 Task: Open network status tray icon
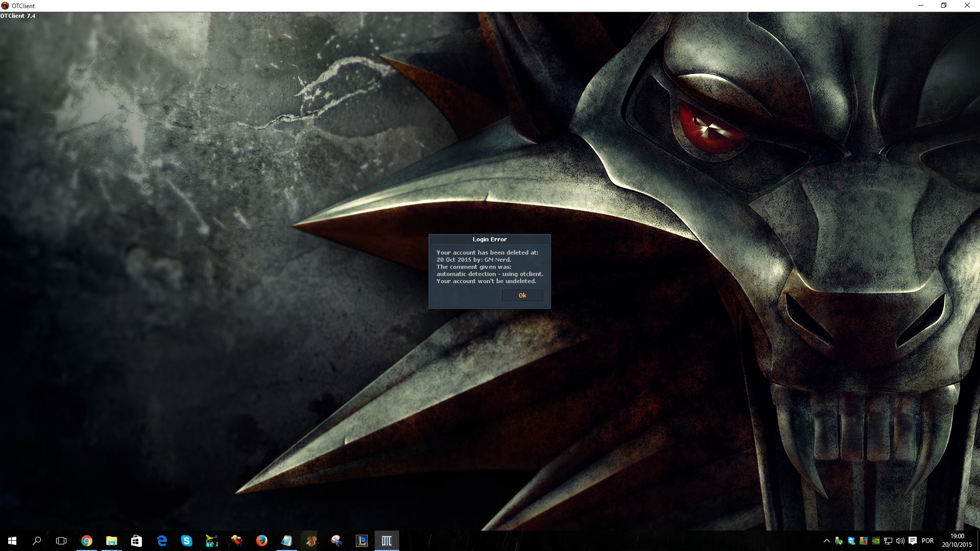[888, 541]
